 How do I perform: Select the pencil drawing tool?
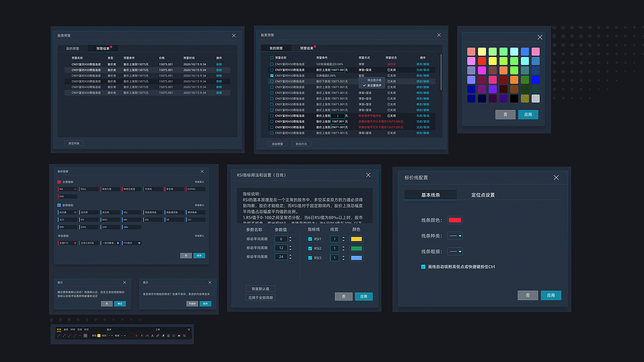click(157, 336)
